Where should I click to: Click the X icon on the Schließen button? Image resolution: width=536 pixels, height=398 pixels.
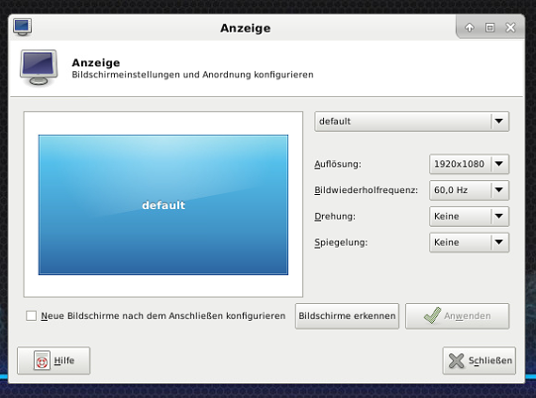coord(456,361)
